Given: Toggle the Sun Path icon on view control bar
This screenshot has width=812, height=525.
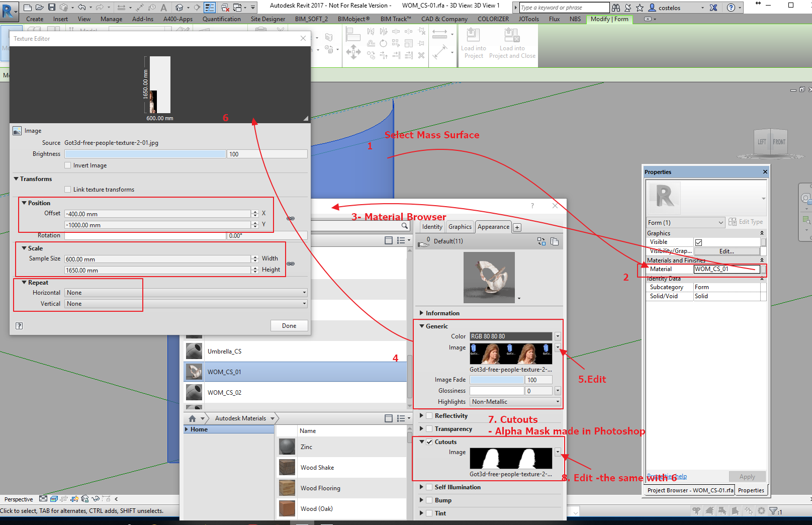Looking at the screenshot, I should pos(64,499).
